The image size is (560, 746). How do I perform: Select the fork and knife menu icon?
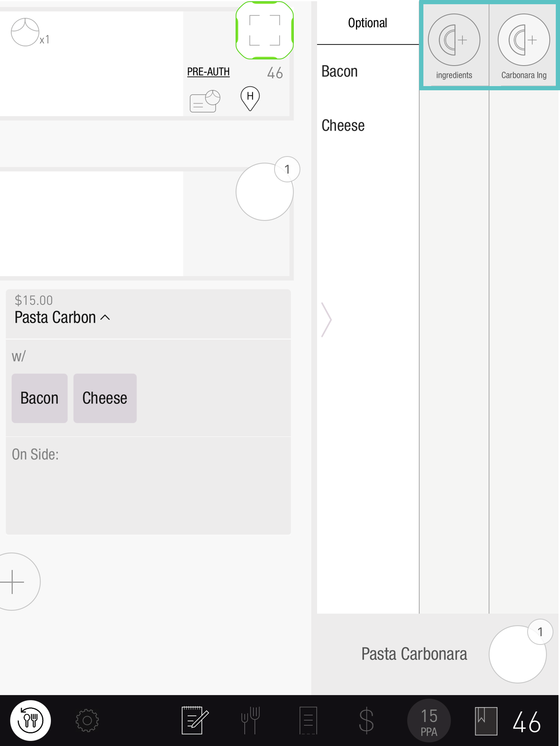[x=250, y=720]
